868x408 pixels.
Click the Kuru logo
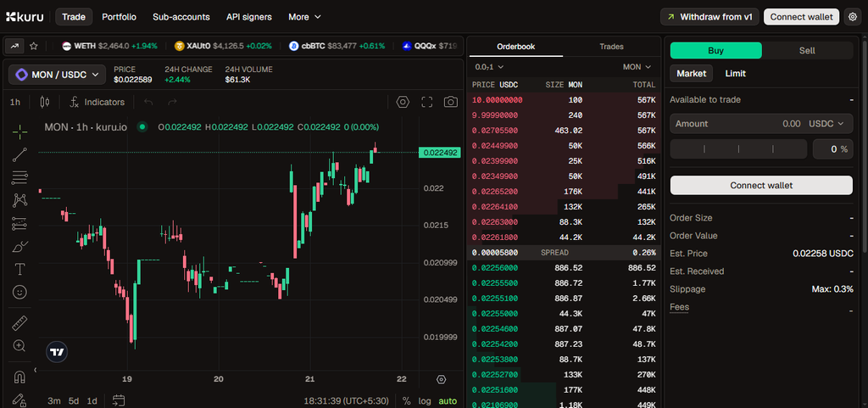pyautogui.click(x=25, y=17)
